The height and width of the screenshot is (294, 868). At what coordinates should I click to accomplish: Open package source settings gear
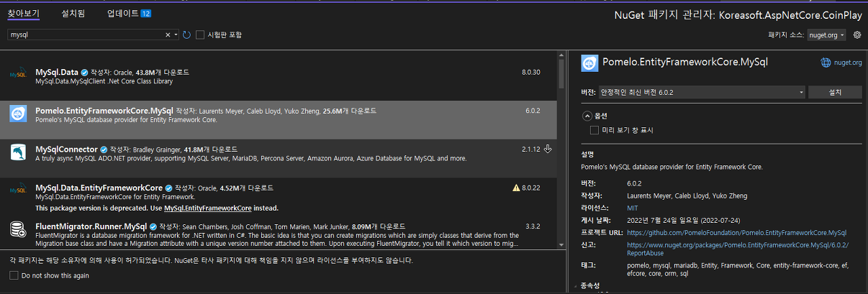857,35
